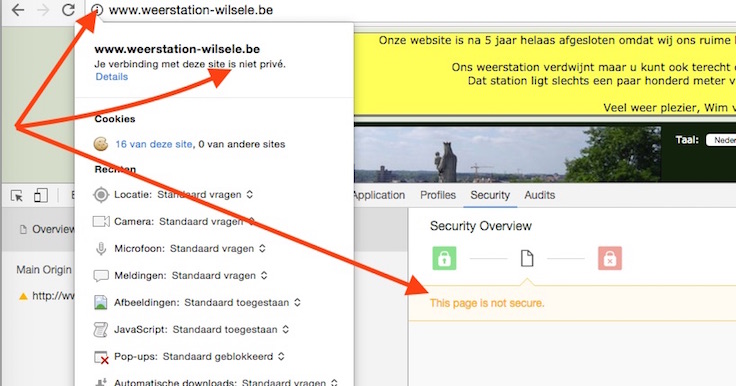This screenshot has width=736, height=386.
Task: Click the script icon beside JavaScript
Action: point(101,330)
